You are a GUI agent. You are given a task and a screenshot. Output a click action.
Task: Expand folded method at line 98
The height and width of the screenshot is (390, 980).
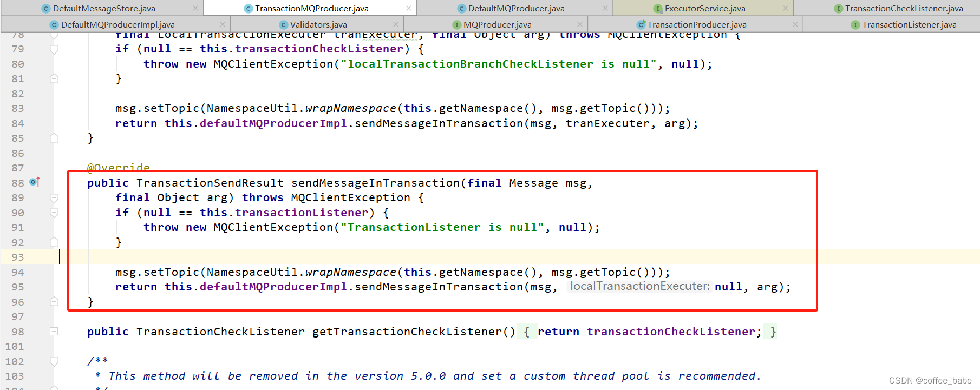54,332
